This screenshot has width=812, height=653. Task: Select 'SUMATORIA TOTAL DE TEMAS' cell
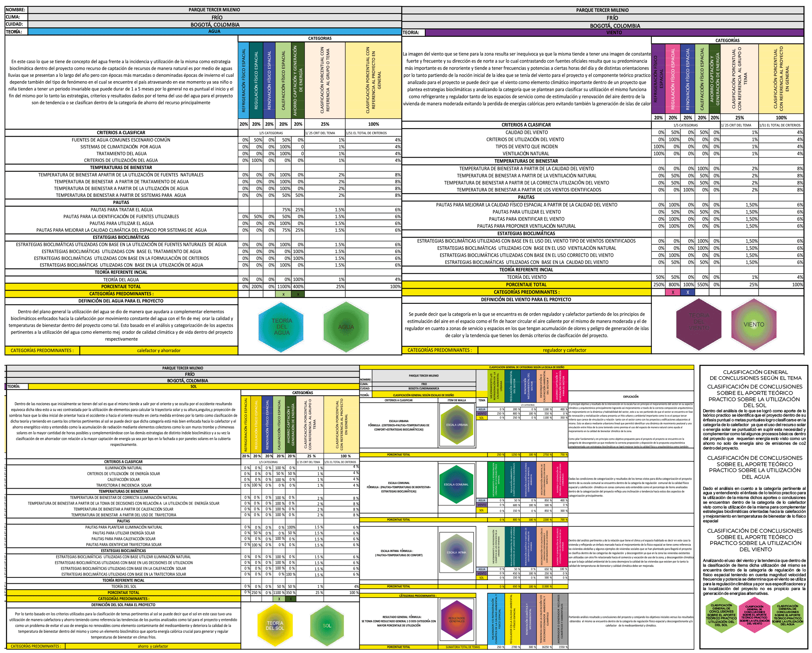click(x=463, y=647)
